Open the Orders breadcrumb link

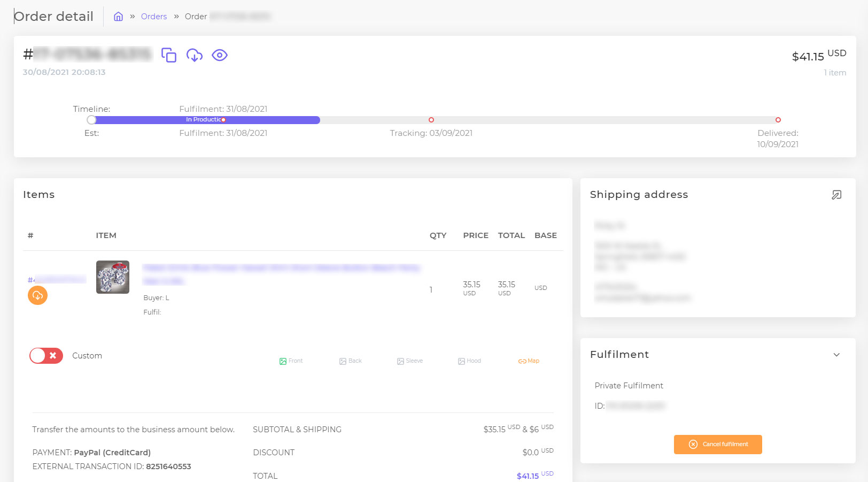(154, 17)
